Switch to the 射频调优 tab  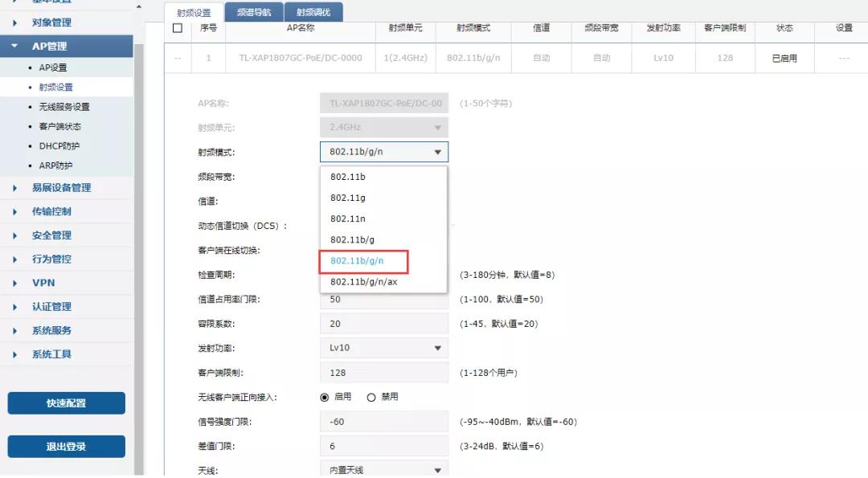[314, 12]
